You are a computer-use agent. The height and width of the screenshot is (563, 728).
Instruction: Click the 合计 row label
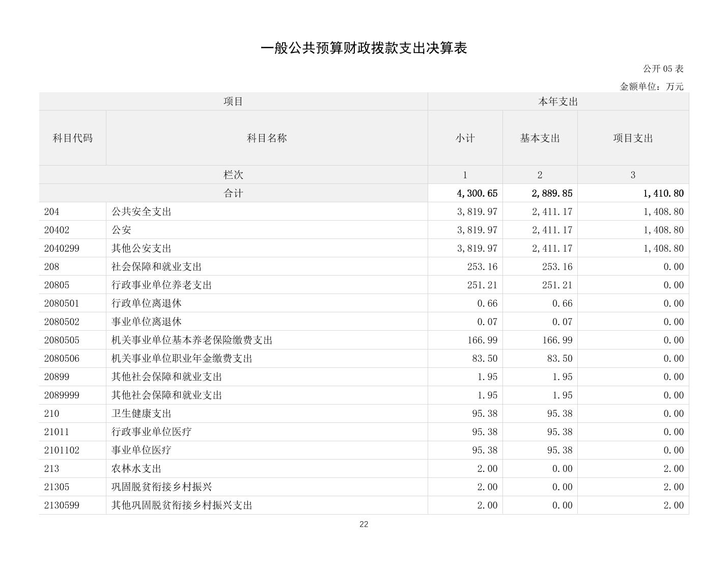click(x=233, y=193)
